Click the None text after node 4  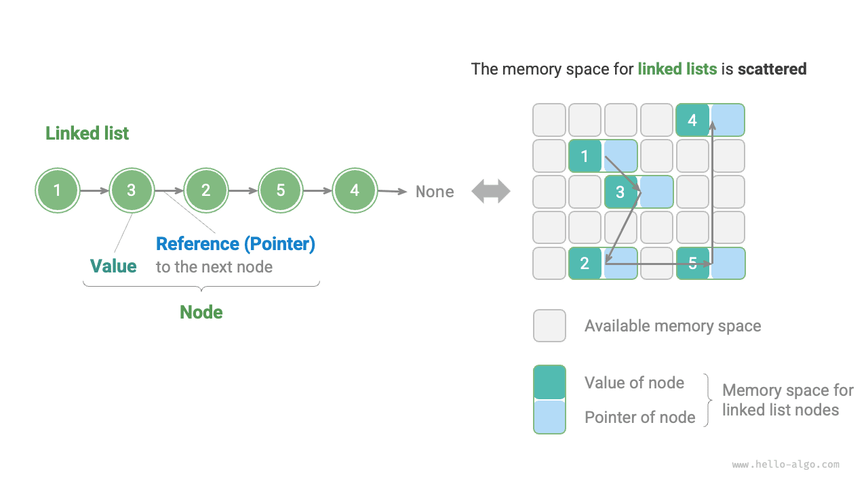tap(435, 192)
